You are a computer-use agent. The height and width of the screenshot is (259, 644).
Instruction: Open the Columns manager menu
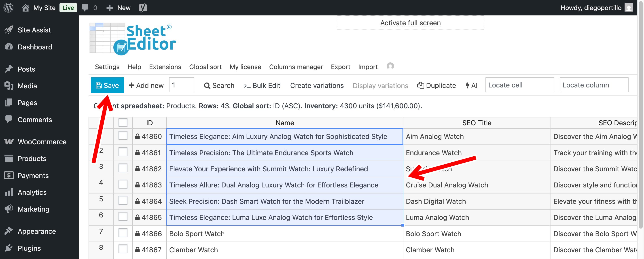tap(296, 67)
